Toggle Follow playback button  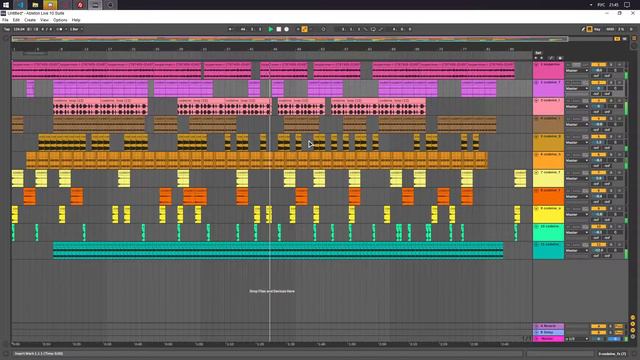tap(230, 29)
